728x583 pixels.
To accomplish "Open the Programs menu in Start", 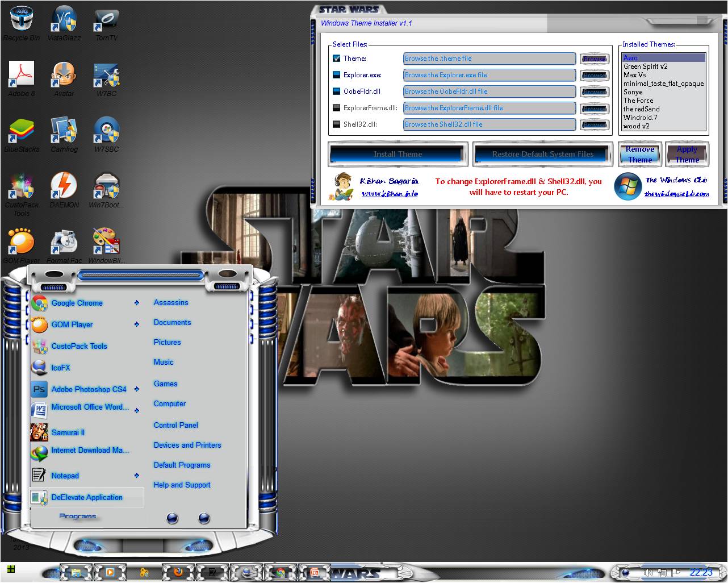I will click(x=78, y=517).
